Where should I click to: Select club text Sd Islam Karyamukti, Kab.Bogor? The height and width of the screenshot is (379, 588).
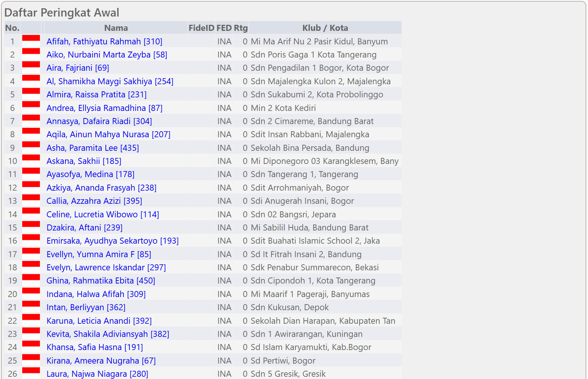311,347
